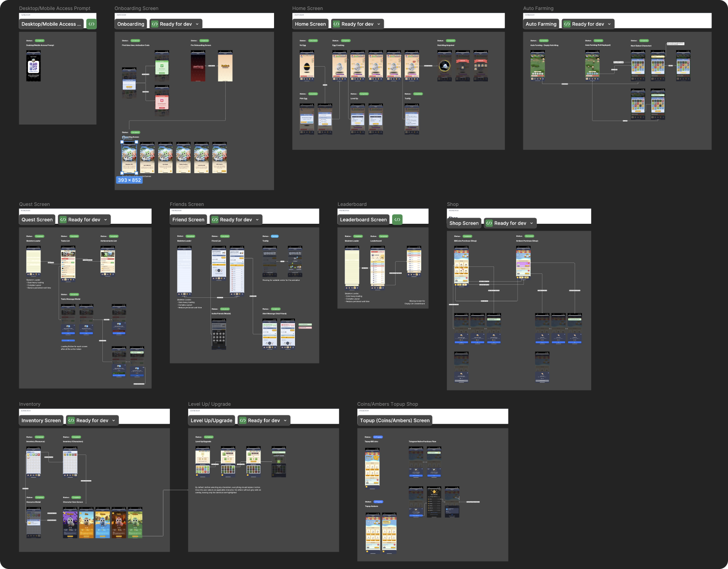Image resolution: width=728 pixels, height=569 pixels.
Task: Select the Invite Friends keypad modal frame
Action: coord(219,334)
